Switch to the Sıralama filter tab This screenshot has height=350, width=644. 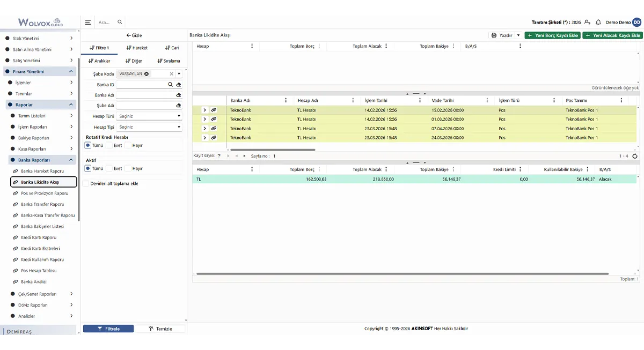pyautogui.click(x=169, y=61)
